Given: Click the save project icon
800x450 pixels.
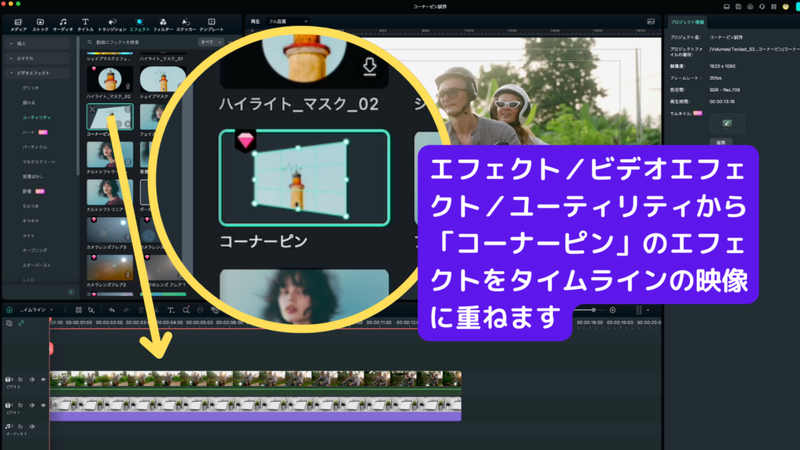Looking at the screenshot, I should [738, 7].
